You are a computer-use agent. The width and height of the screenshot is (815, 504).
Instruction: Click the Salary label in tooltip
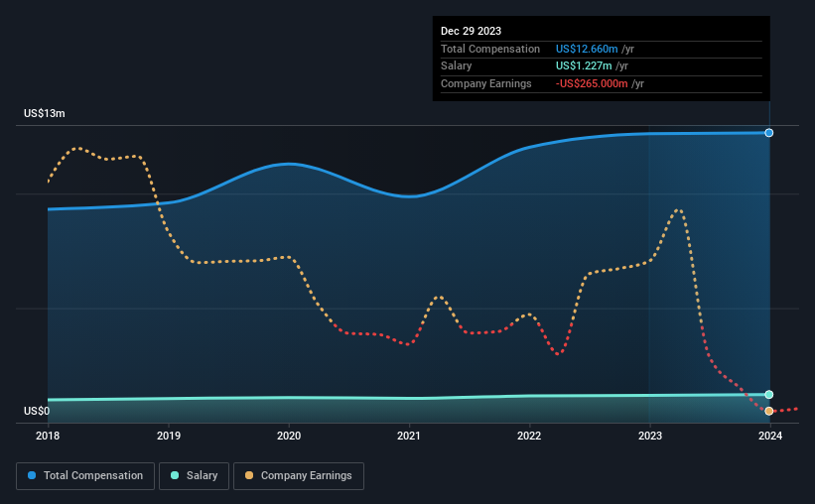tap(457, 66)
